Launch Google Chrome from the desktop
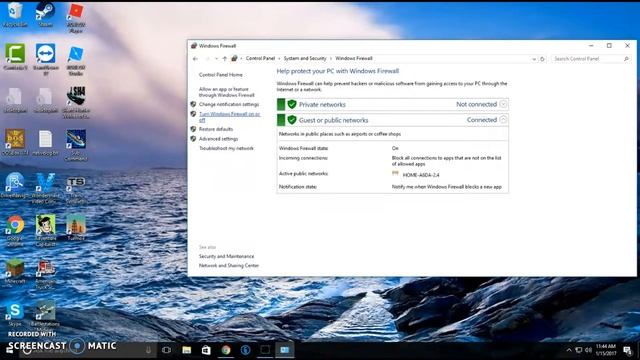The width and height of the screenshot is (640, 360). [x=15, y=231]
